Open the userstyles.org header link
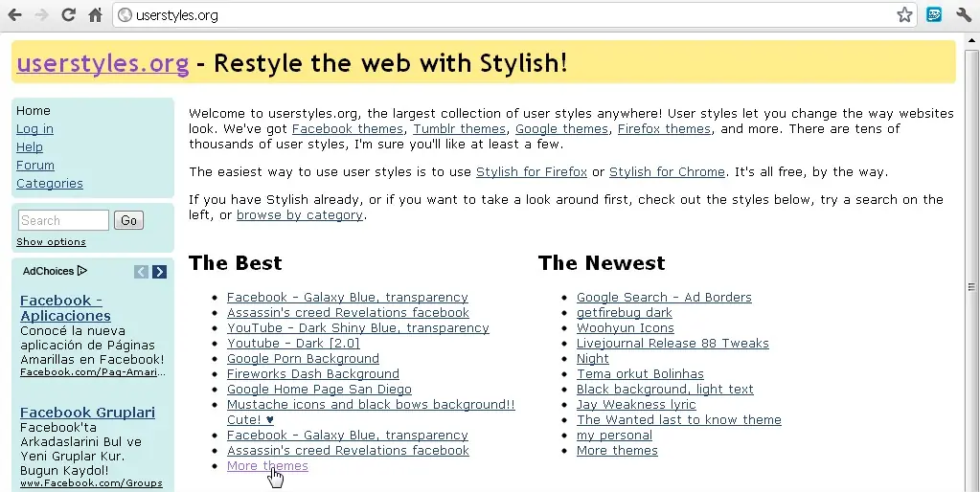The width and height of the screenshot is (980, 492). click(x=103, y=63)
